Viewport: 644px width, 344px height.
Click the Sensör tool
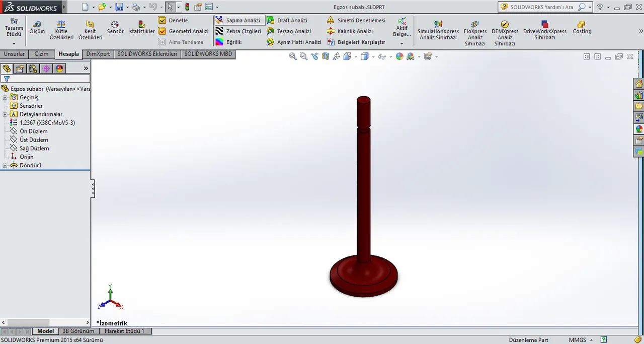pos(115,28)
